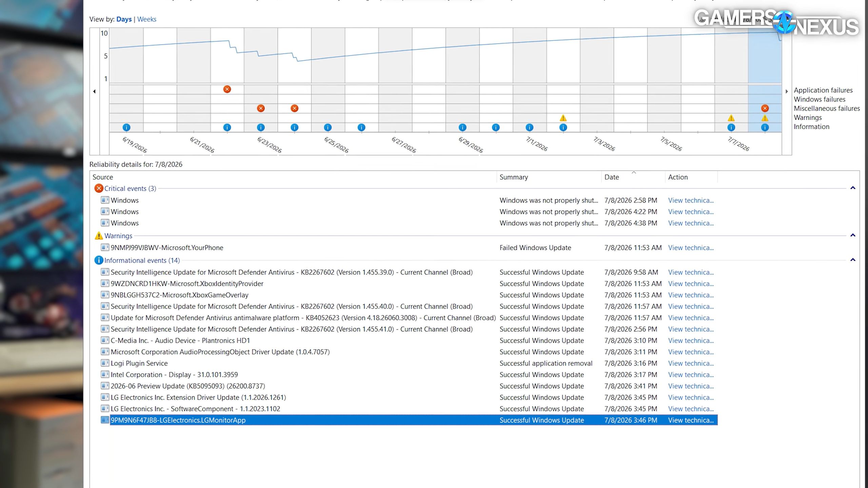Click the Critical events (3) group heading
Image resolution: width=868 pixels, height=488 pixels.
(130, 188)
